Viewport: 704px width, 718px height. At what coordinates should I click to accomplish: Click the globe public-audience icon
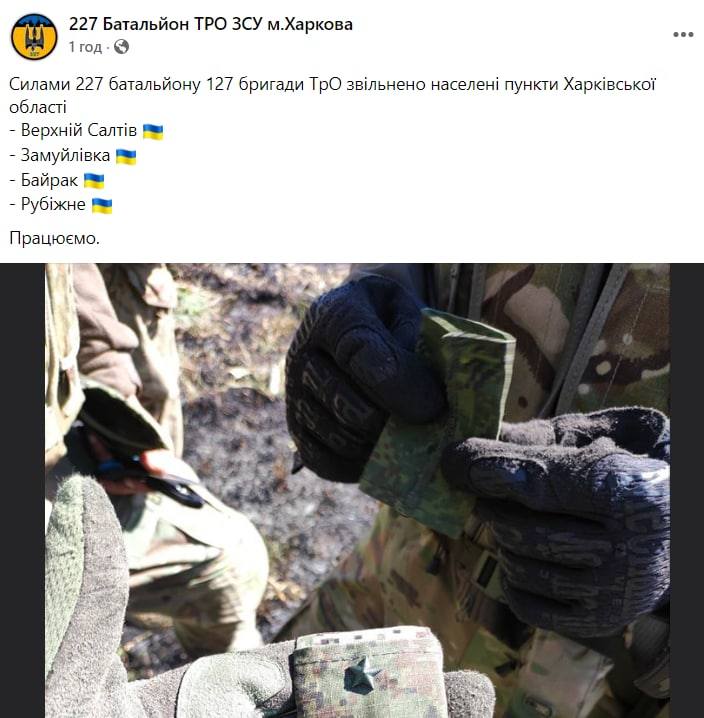click(x=121, y=47)
